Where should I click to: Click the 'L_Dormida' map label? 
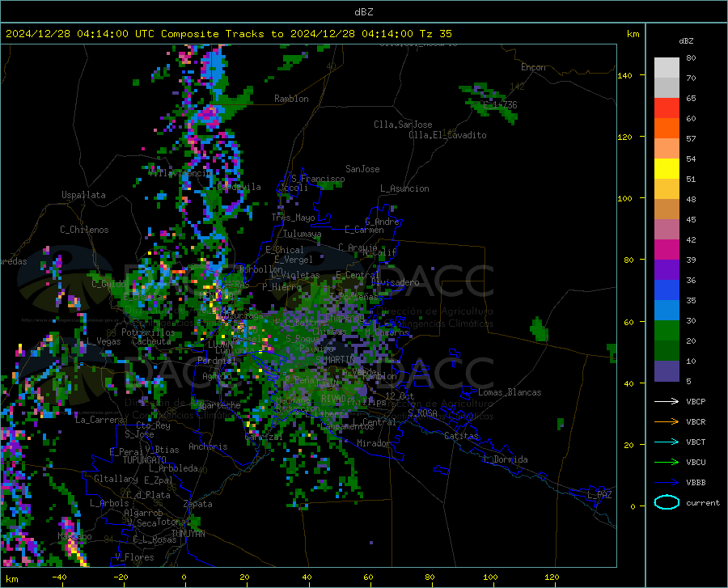(505, 459)
